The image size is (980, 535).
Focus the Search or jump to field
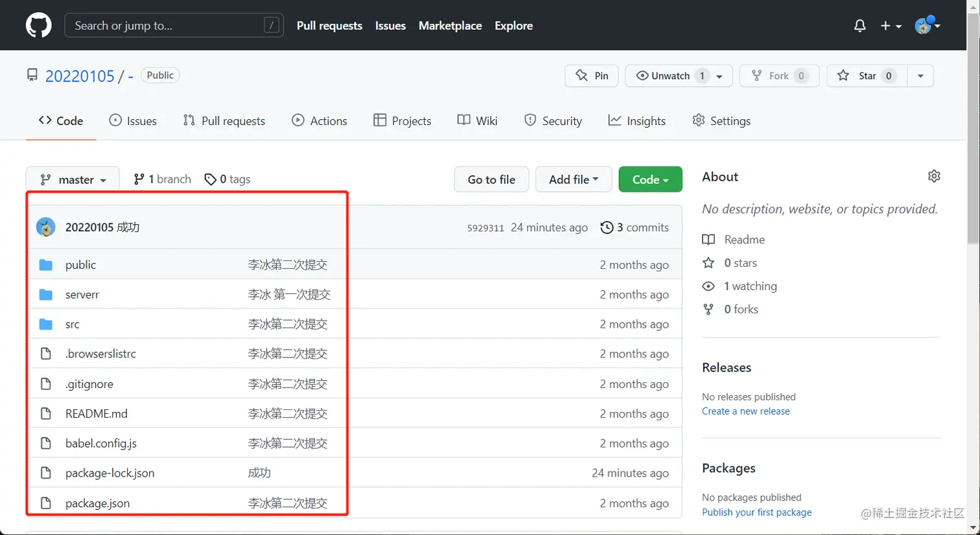click(x=174, y=25)
